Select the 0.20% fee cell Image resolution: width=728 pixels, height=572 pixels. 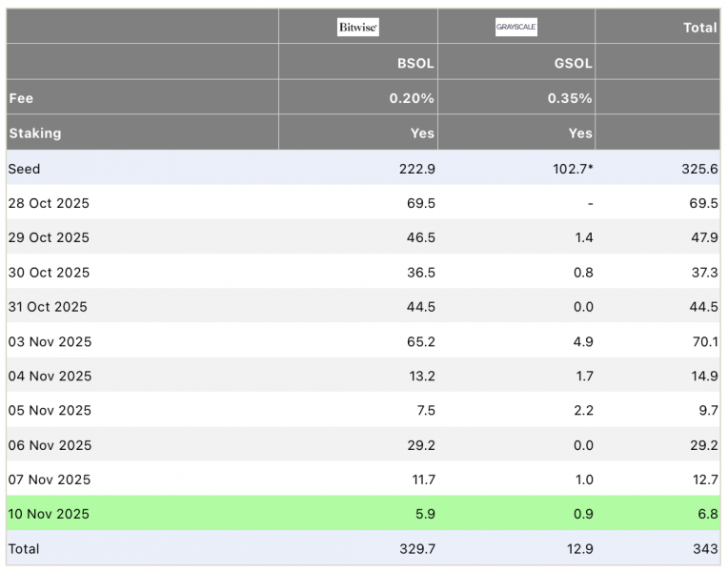(412, 98)
